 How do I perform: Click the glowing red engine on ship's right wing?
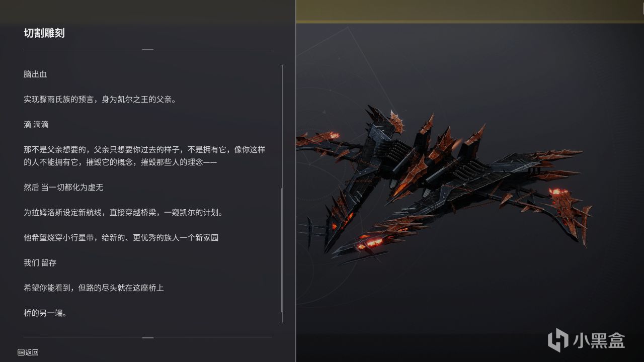pos(558,193)
